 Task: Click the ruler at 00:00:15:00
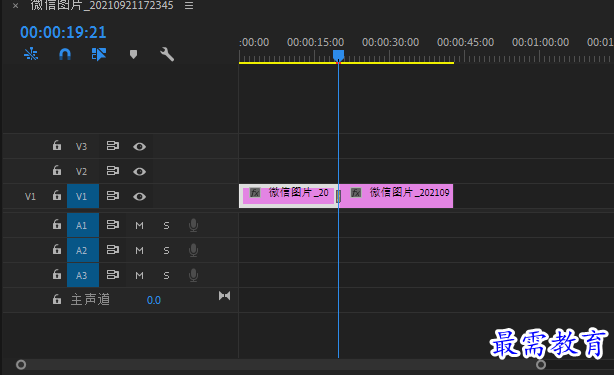point(316,42)
